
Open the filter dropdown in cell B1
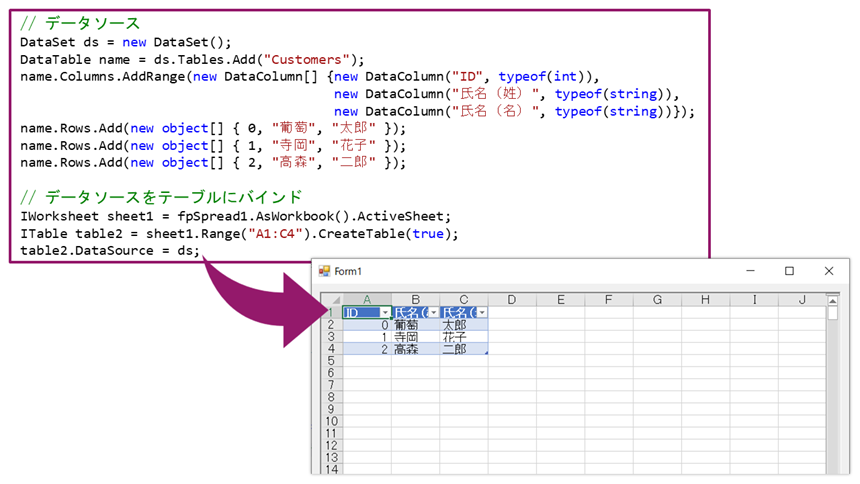pos(433,313)
